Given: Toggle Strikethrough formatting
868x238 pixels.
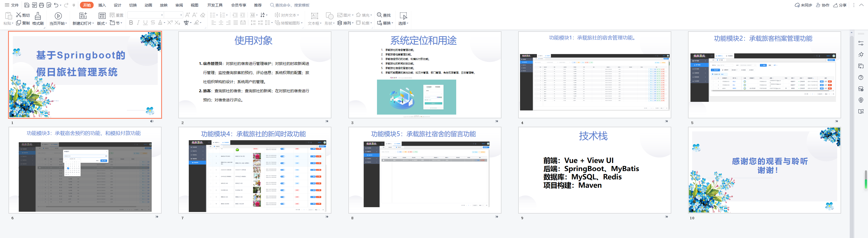Looking at the screenshot, I should pos(153,23).
